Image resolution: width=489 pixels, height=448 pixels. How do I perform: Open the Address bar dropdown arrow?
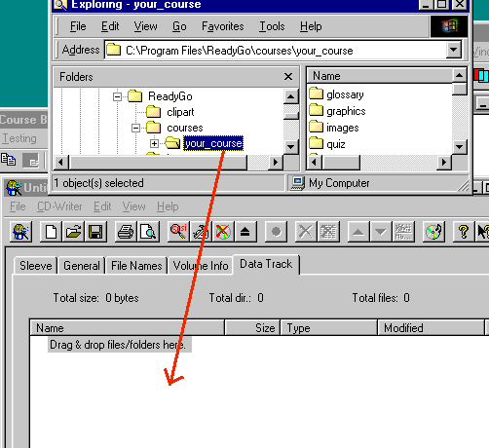pyautogui.click(x=454, y=50)
